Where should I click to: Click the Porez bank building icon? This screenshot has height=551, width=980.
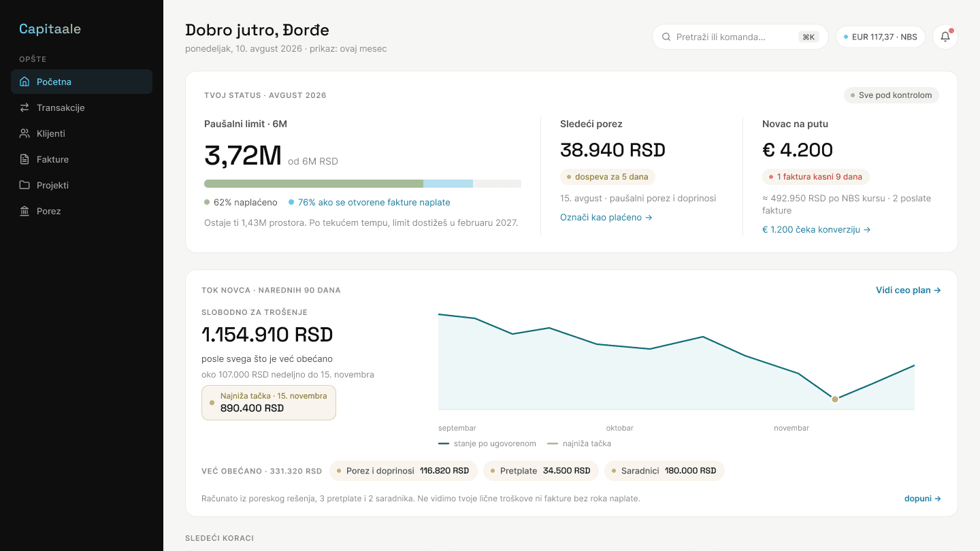tap(24, 211)
